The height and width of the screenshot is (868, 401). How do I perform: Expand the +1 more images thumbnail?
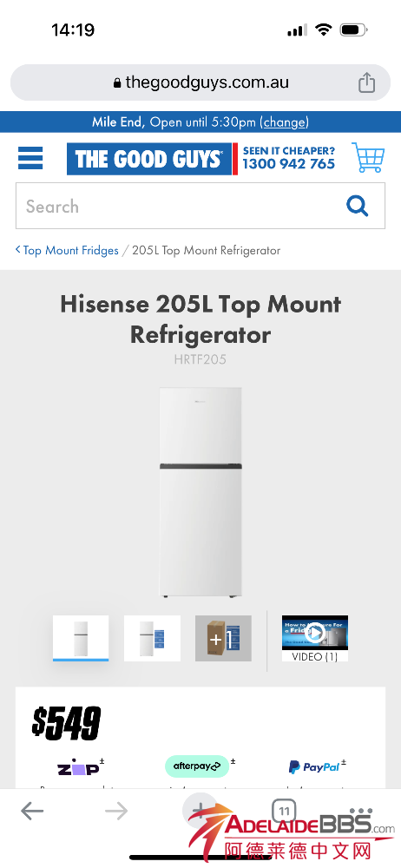click(x=223, y=638)
